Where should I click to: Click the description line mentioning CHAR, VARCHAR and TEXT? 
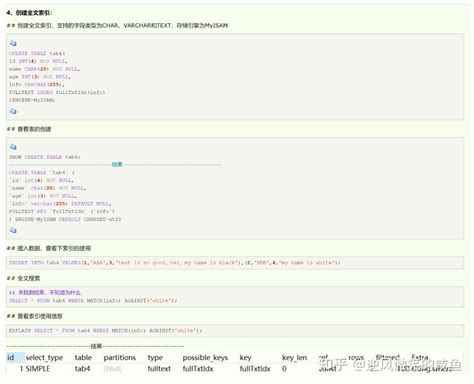coord(117,25)
